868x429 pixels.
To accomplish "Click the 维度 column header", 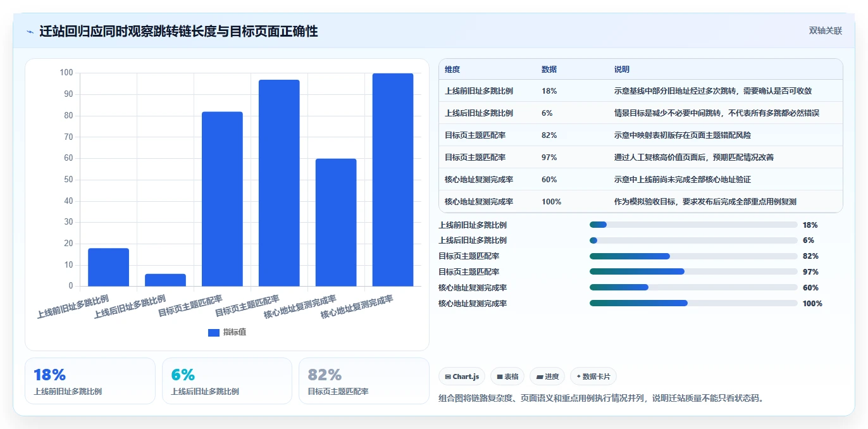I will [452, 70].
